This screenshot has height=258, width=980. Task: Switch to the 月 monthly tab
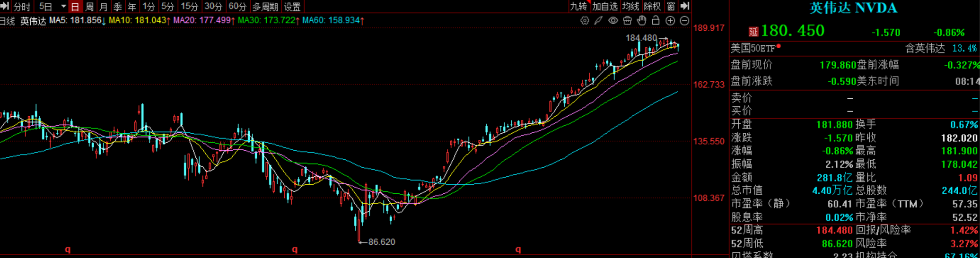pos(104,7)
